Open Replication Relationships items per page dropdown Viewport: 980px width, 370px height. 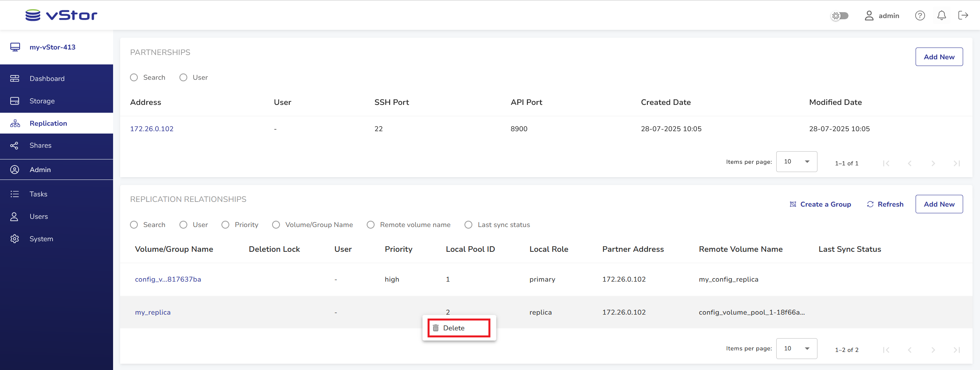[796, 348]
